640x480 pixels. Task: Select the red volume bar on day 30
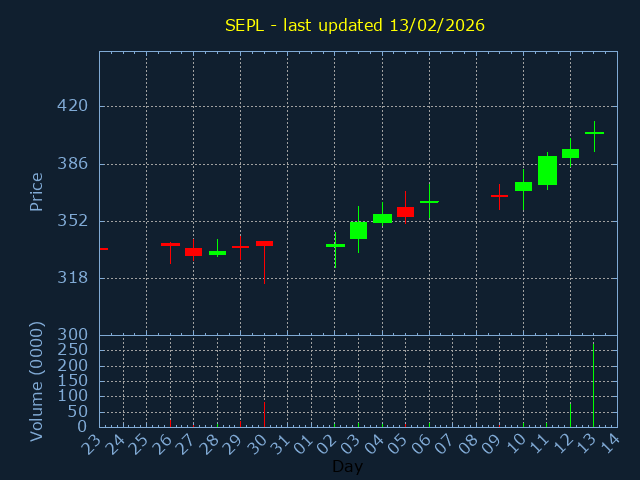(264, 414)
